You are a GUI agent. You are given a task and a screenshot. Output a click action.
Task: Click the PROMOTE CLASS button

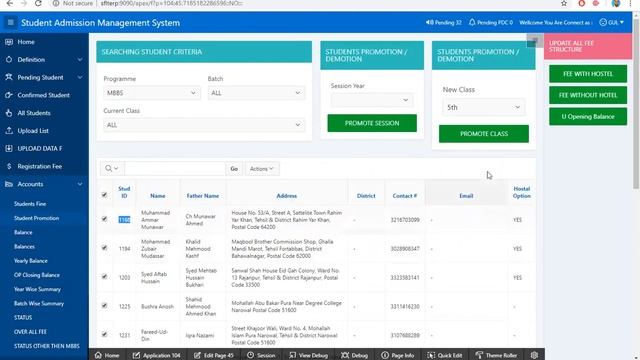[x=484, y=134]
